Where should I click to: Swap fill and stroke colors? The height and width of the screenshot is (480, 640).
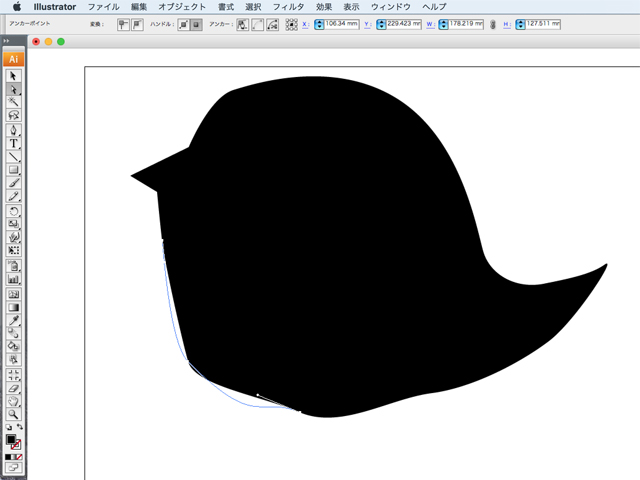(x=20, y=427)
